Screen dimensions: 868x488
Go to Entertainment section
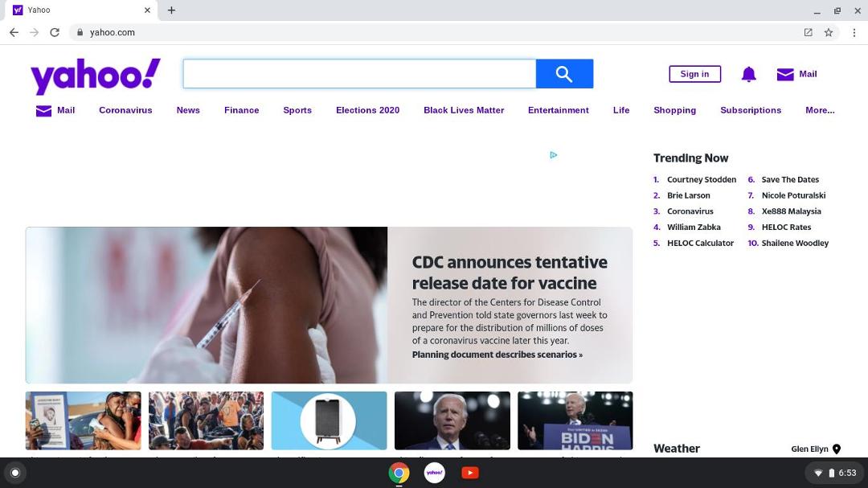pos(559,110)
